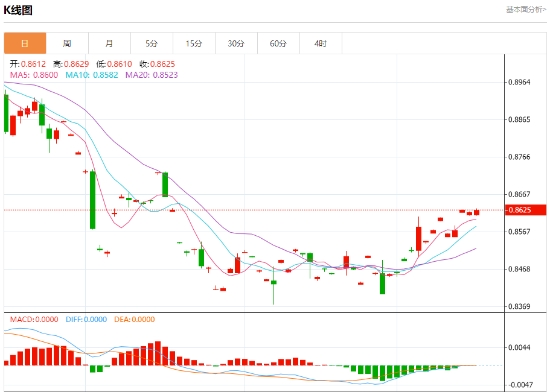The image size is (550, 392).
Task: Open the 15分 interval tab
Action: [194, 43]
